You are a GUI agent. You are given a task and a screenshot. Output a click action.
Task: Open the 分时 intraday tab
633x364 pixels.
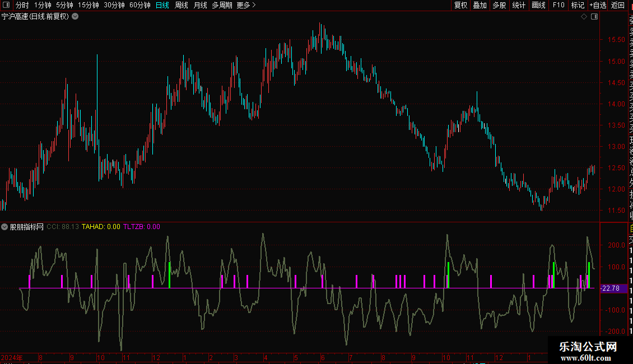[22, 5]
